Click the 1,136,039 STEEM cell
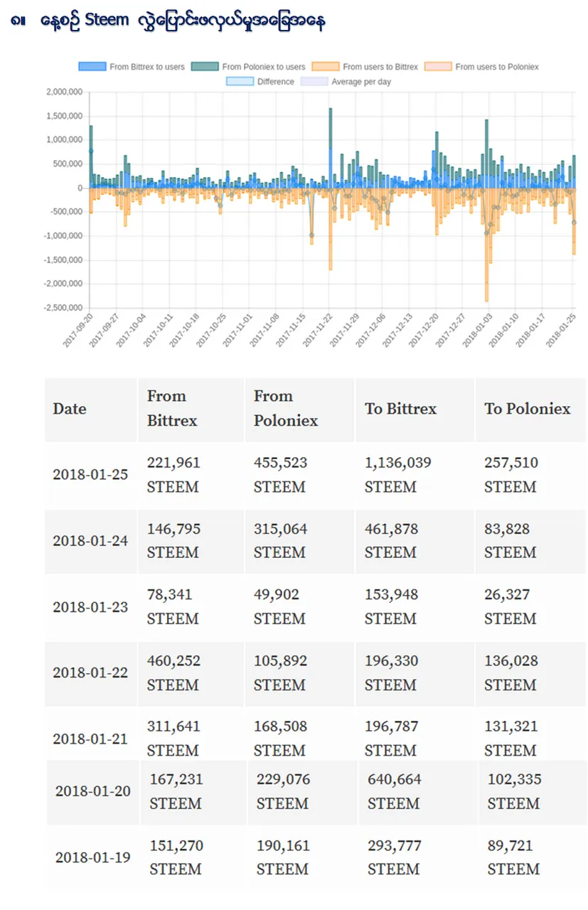The image size is (588, 910). [x=415, y=475]
